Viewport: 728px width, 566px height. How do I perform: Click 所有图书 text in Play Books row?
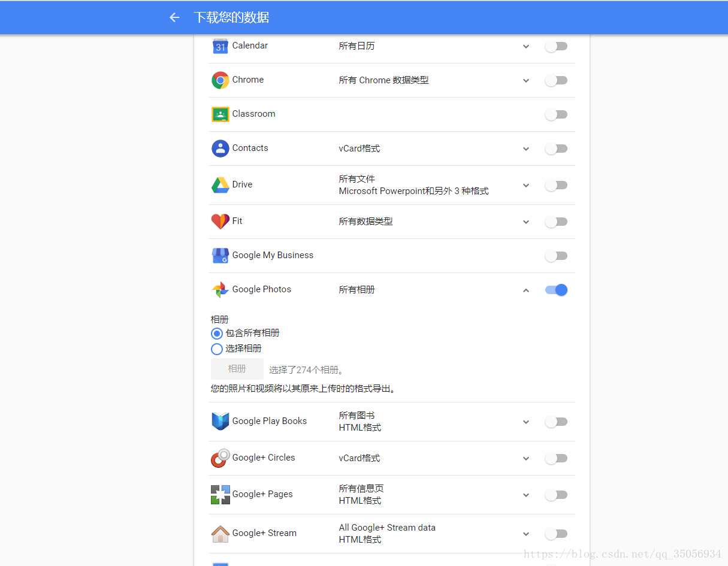click(x=357, y=416)
